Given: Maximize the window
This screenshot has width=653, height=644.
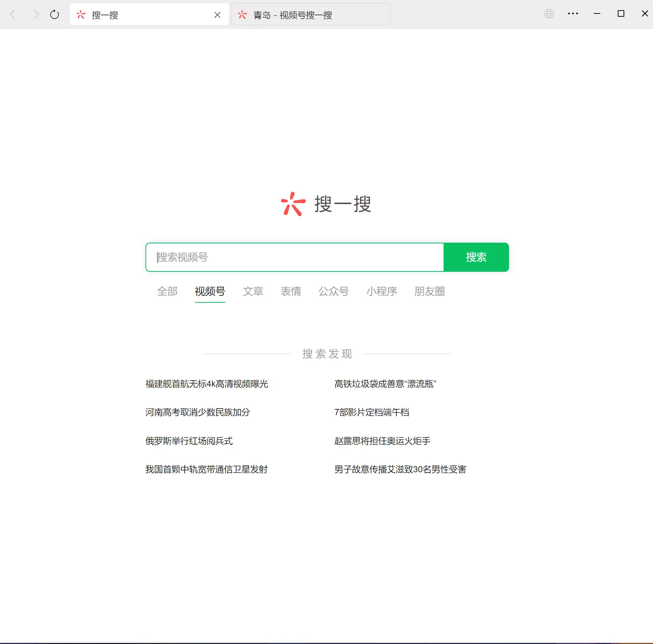Looking at the screenshot, I should 621,14.
